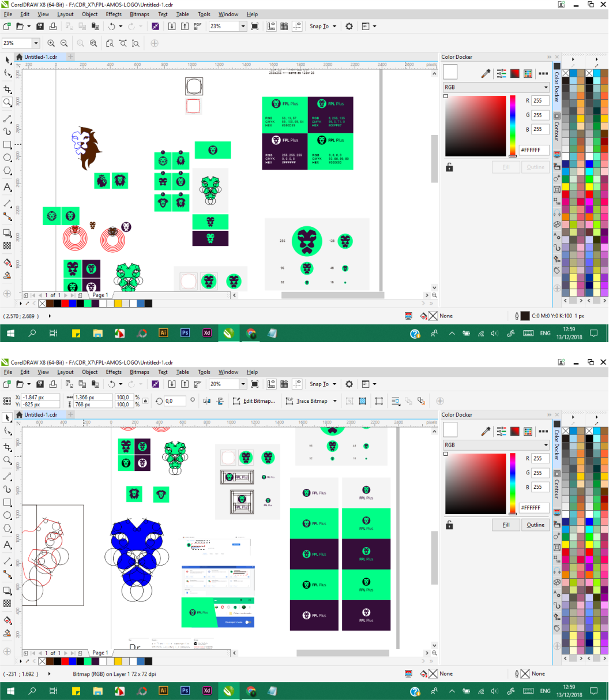Viewport: 609px width, 700px height.
Task: Select the Shape tool in the 20% zoom window
Action: (7, 432)
